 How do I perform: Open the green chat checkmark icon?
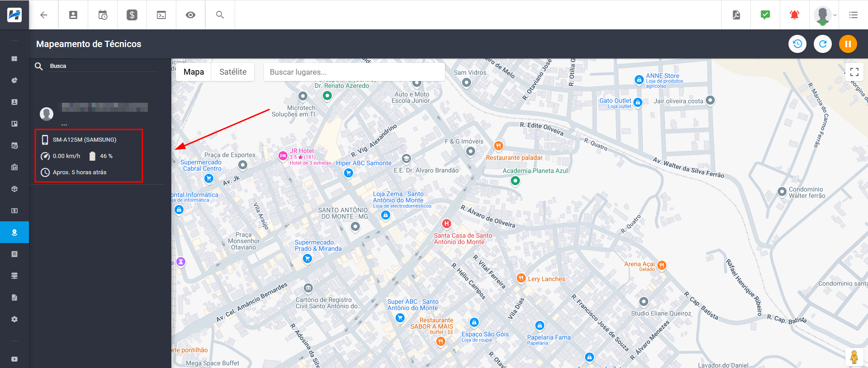[x=765, y=15]
